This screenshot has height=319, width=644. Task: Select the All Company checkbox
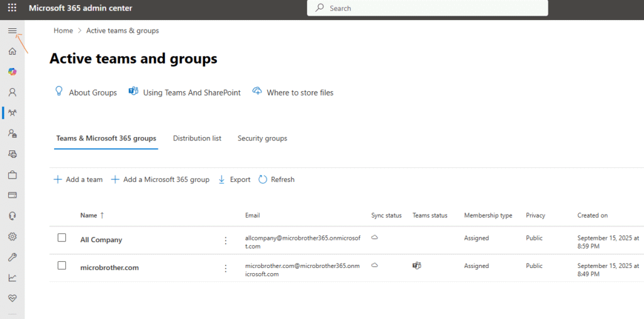tap(62, 238)
